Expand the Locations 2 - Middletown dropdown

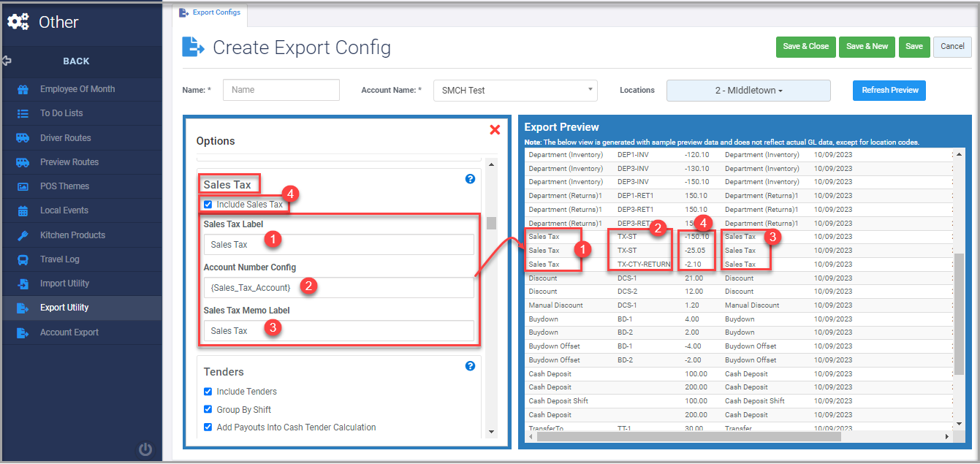point(748,91)
